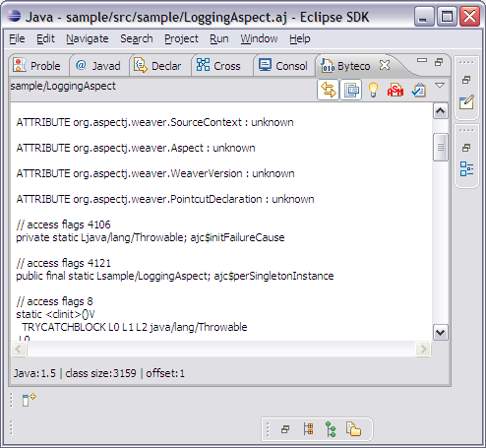This screenshot has height=448, width=486.
Task: Click the Eclipse icon in title bar
Action: pyautogui.click(x=14, y=16)
